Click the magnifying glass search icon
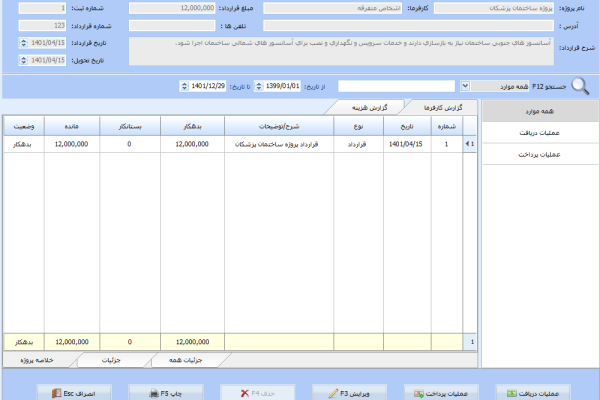Screen dimensions: 600x400 click(x=580, y=86)
